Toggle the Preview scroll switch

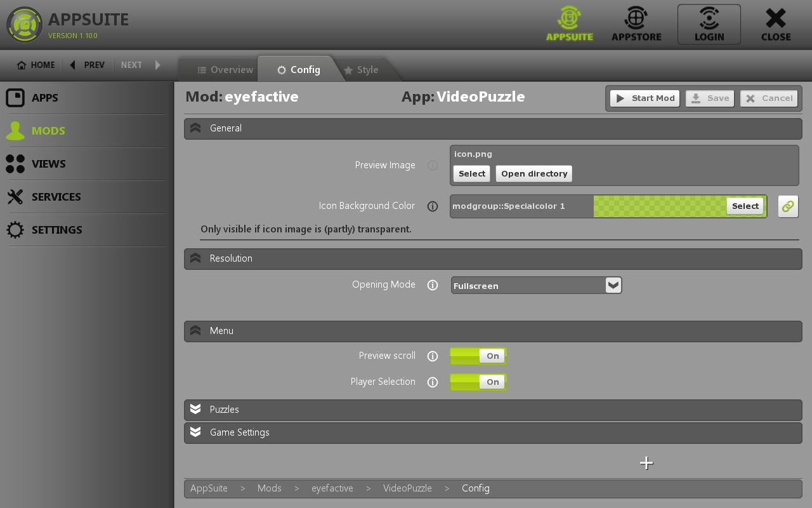pyautogui.click(x=478, y=356)
